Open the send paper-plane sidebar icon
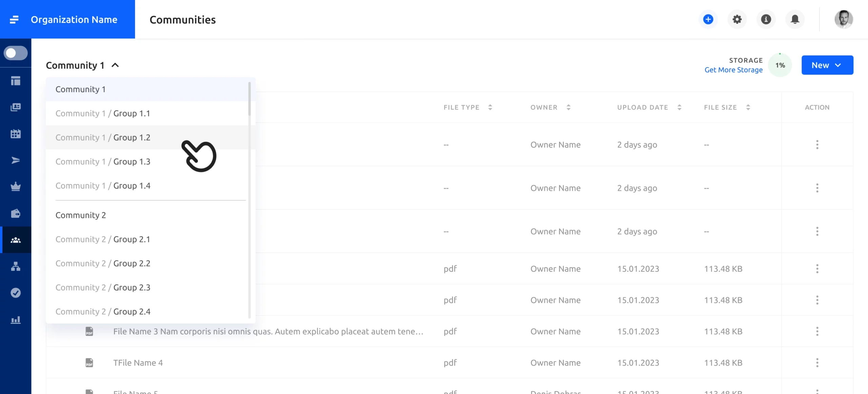The image size is (868, 394). click(x=16, y=160)
